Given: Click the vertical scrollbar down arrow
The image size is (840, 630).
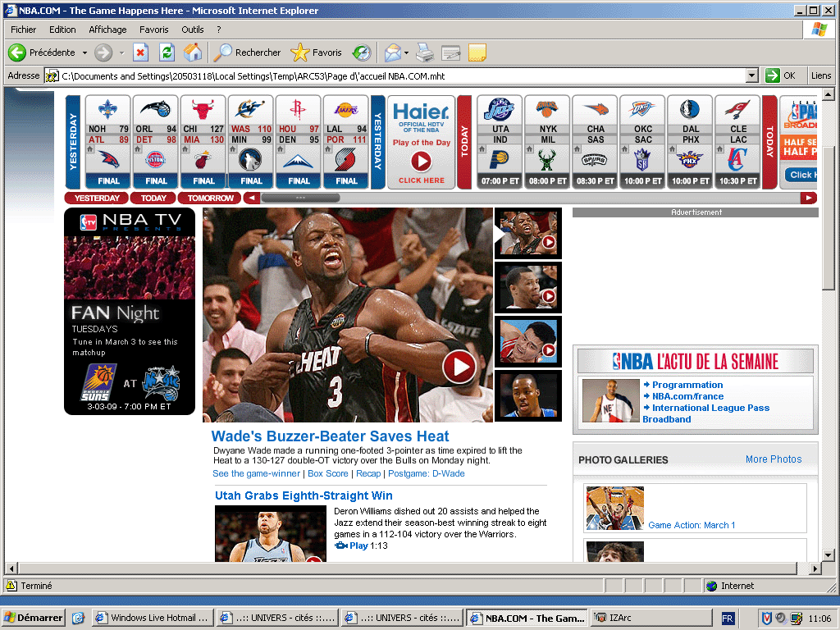Looking at the screenshot, I should [829, 555].
